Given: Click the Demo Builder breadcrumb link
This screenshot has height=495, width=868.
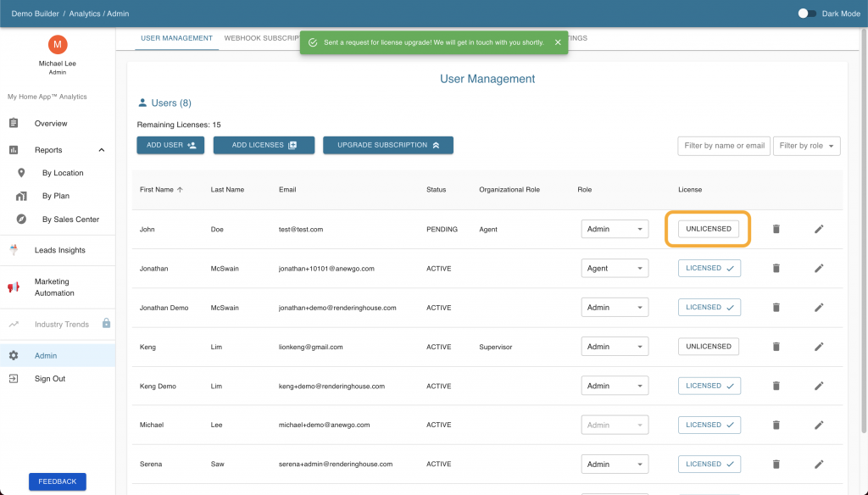Looking at the screenshot, I should click(x=35, y=14).
